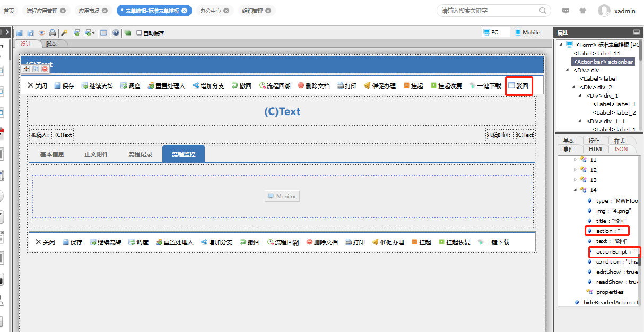Open the HTML properties tab
The height and width of the screenshot is (332, 644).
tap(596, 149)
